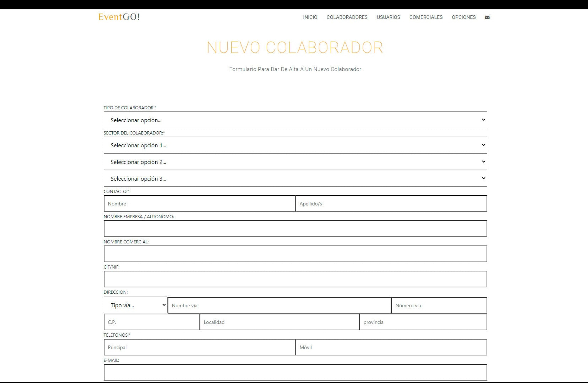Expand the Seleccionar opción 2 sector dropdown
The width and height of the screenshot is (588, 383).
pos(295,162)
